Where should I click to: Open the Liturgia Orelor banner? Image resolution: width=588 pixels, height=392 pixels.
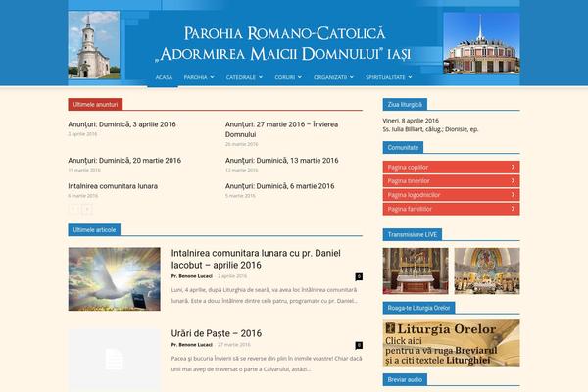[451, 342]
